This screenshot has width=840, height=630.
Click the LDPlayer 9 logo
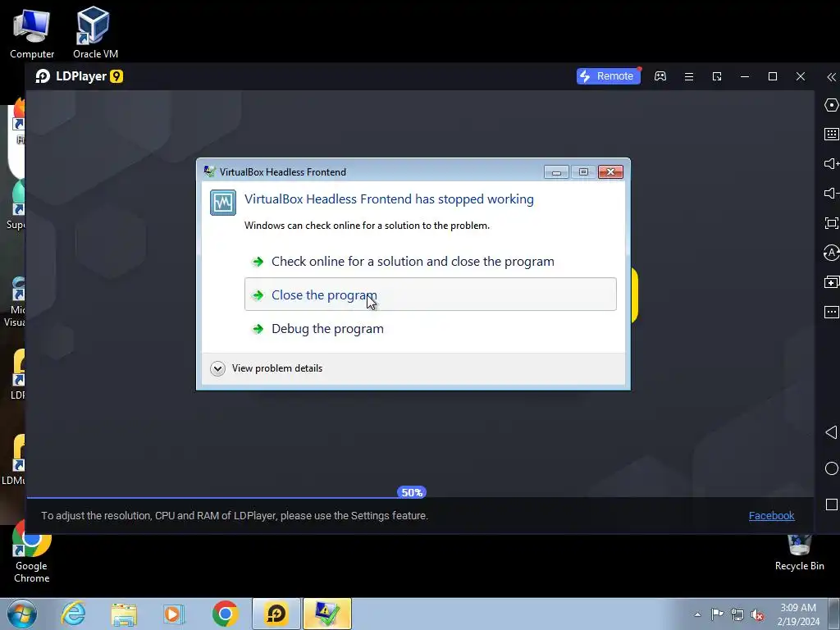80,76
